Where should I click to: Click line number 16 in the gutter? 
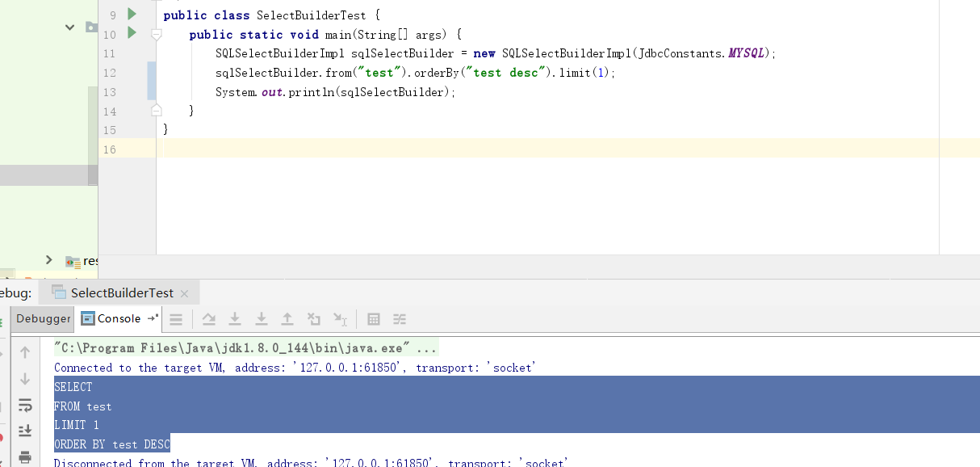110,149
